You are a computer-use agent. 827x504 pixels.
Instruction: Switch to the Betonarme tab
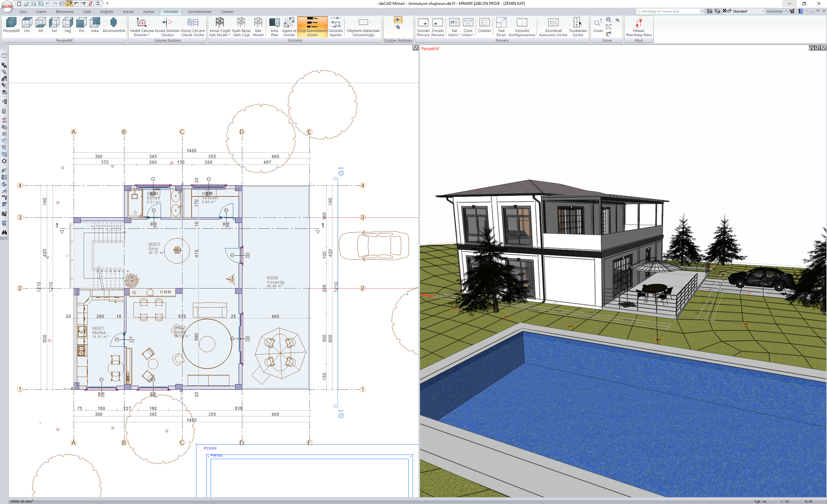coord(64,12)
